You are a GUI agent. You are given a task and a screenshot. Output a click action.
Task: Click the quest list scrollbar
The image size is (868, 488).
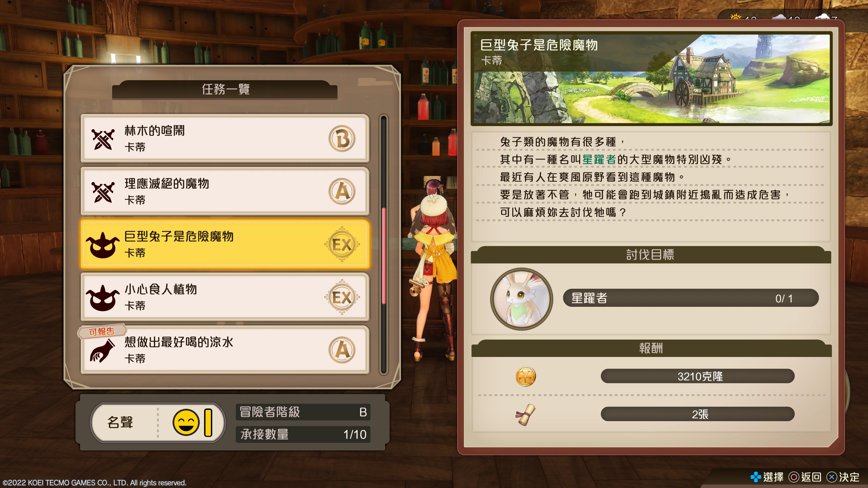coord(383,244)
